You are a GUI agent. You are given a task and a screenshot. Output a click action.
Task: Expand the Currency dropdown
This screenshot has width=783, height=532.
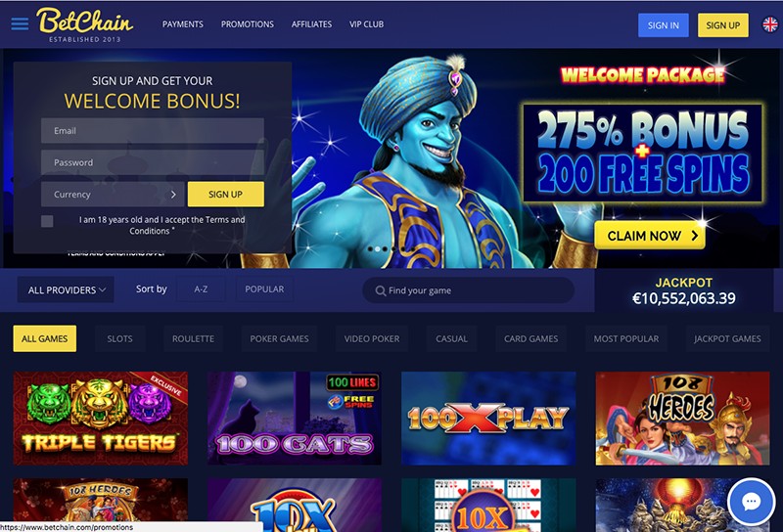[113, 195]
